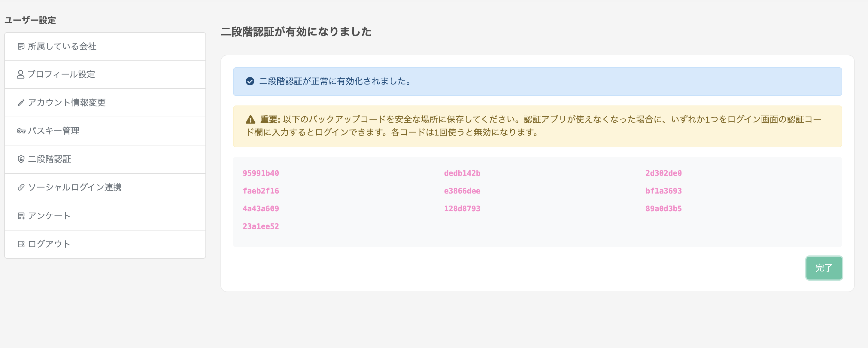Click the 二段階認証が正常に有効化されました message
Viewport: 868px width, 348px height.
coord(335,81)
